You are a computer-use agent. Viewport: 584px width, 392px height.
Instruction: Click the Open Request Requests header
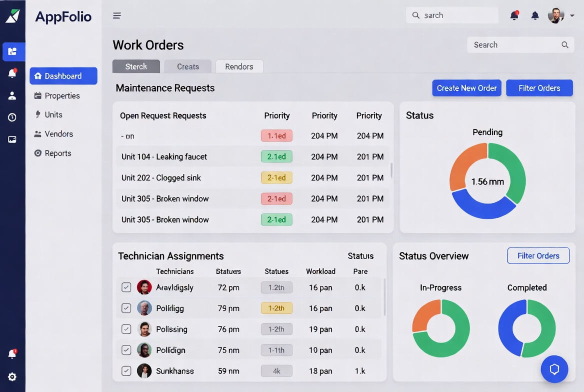[163, 115]
